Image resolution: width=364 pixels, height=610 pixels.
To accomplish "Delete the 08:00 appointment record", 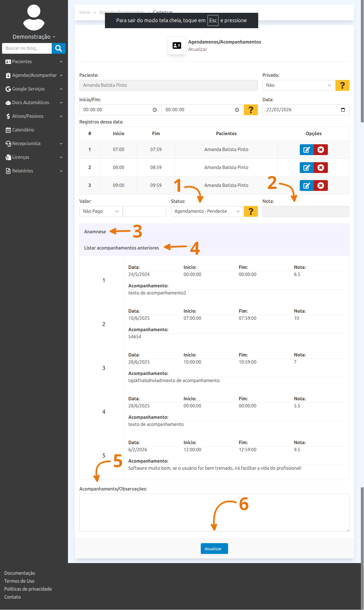I will 321,168.
